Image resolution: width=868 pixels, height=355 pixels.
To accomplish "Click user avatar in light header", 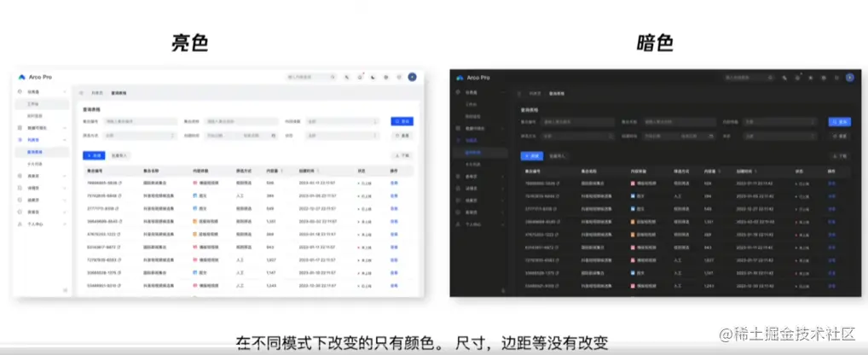I will tap(412, 77).
